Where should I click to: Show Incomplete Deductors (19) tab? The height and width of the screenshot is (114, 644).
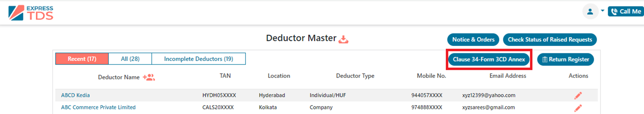(x=199, y=59)
